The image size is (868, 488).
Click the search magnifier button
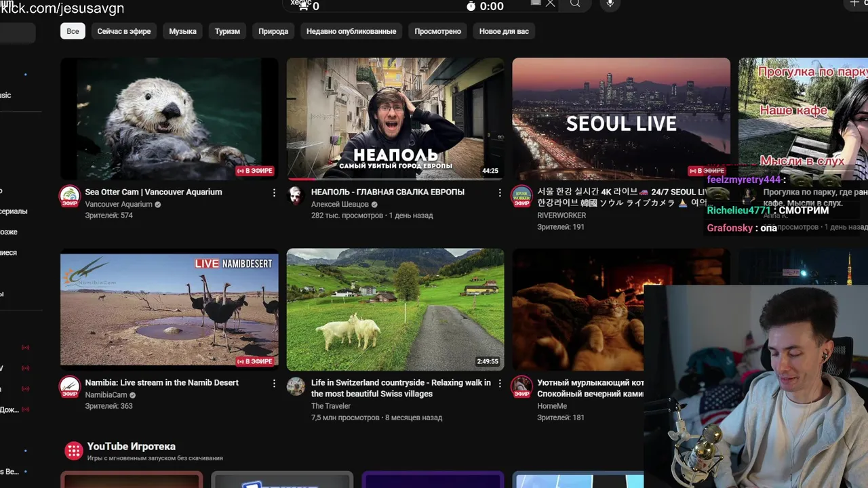tap(575, 4)
